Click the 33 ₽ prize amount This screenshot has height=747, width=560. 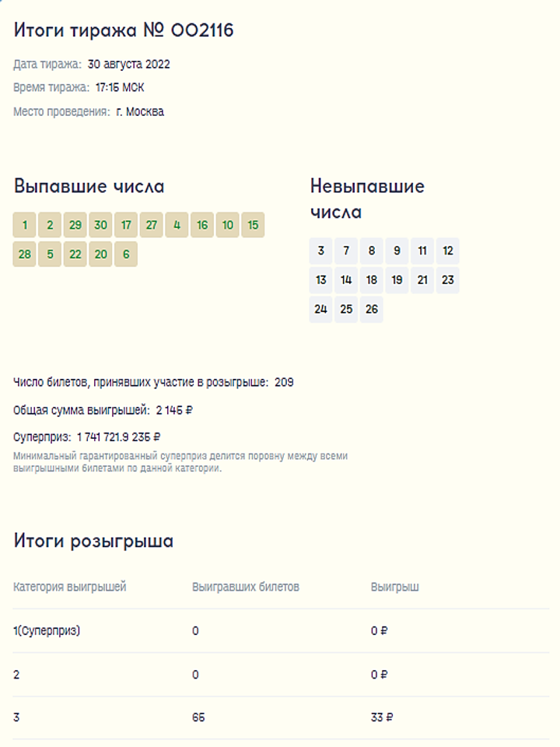382,718
